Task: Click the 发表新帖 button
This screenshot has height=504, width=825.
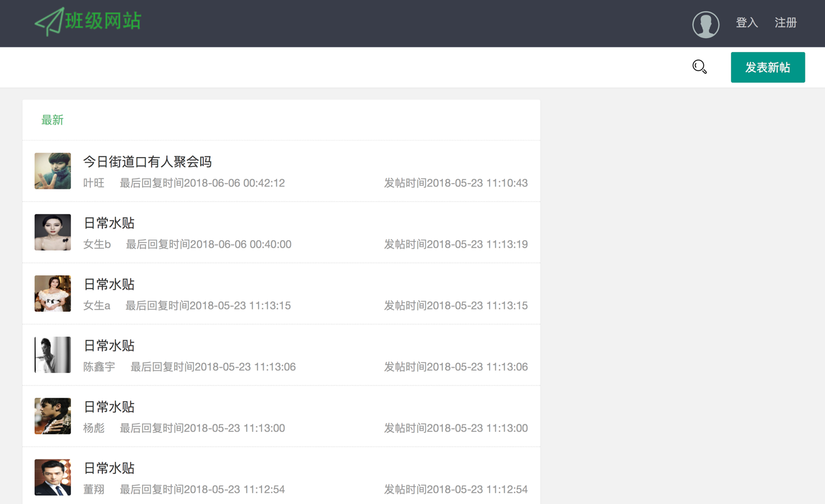Action: (768, 68)
